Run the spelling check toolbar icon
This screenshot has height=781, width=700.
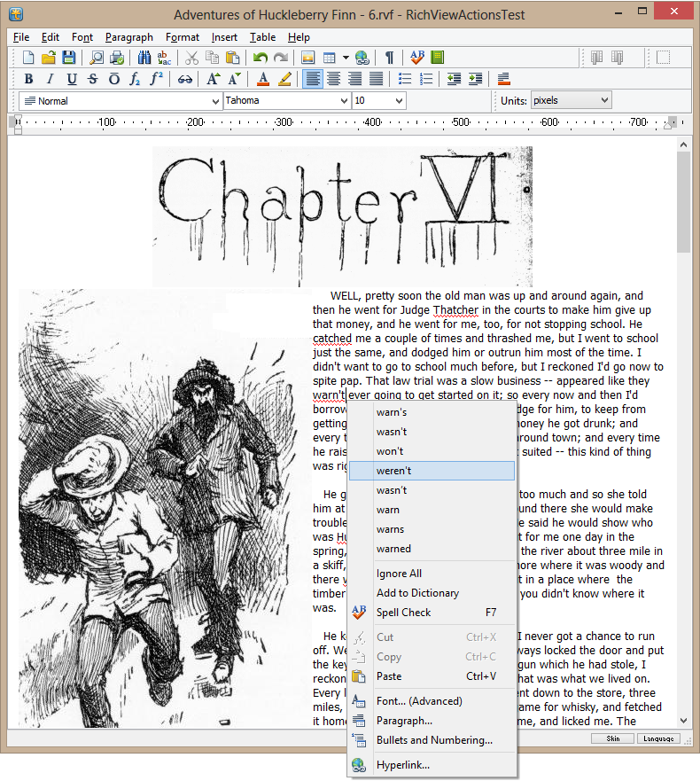(417, 58)
